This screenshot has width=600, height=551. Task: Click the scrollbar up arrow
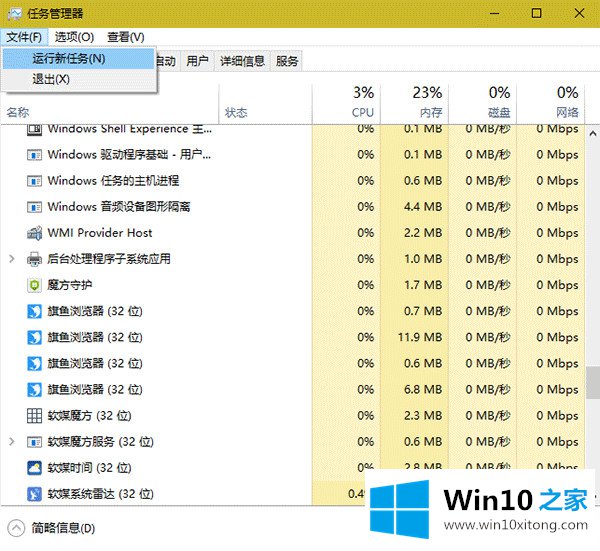pos(593,134)
